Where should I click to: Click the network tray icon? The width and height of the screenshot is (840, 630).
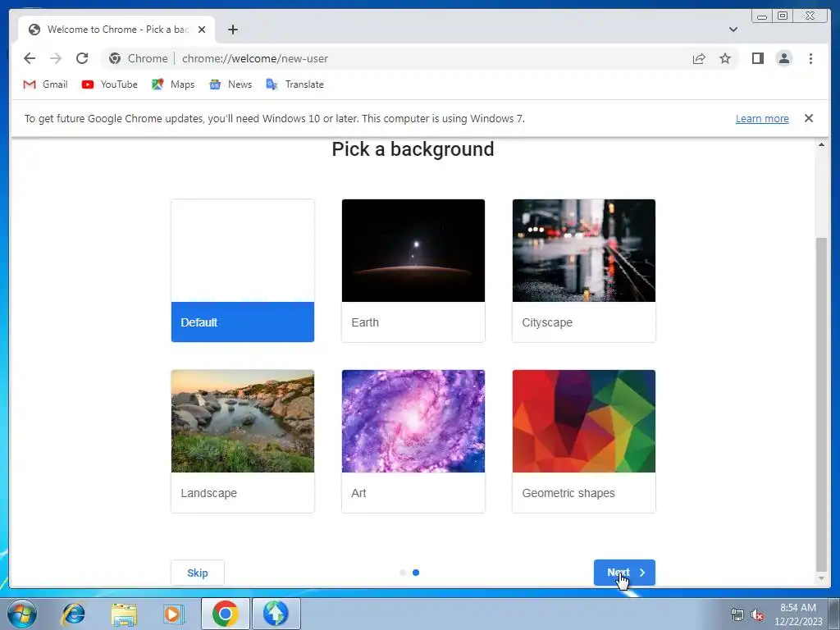[737, 614]
